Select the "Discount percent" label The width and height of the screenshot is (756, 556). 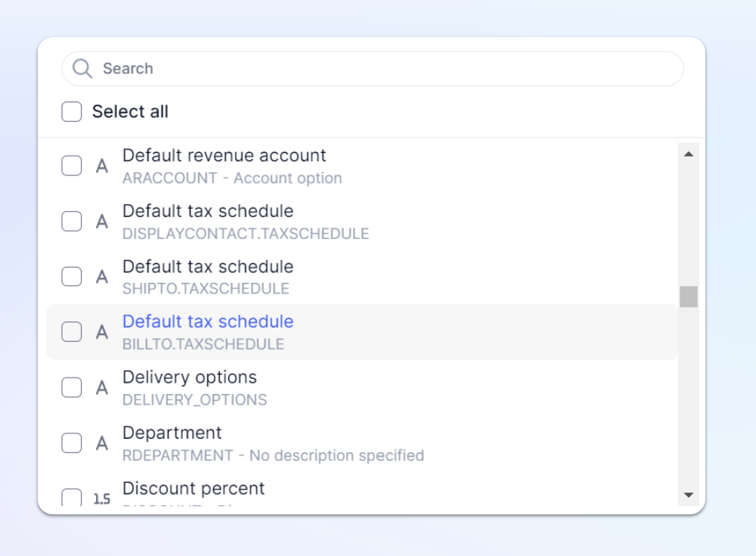click(194, 489)
